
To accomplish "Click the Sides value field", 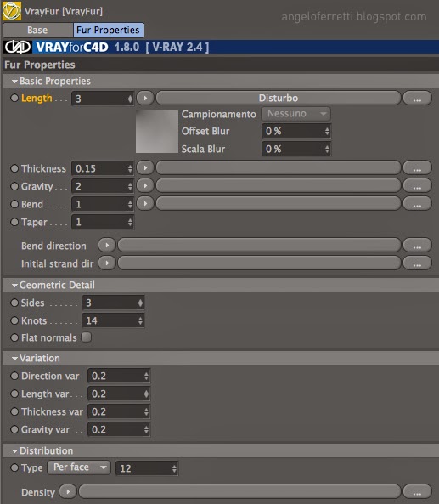I will (x=113, y=303).
